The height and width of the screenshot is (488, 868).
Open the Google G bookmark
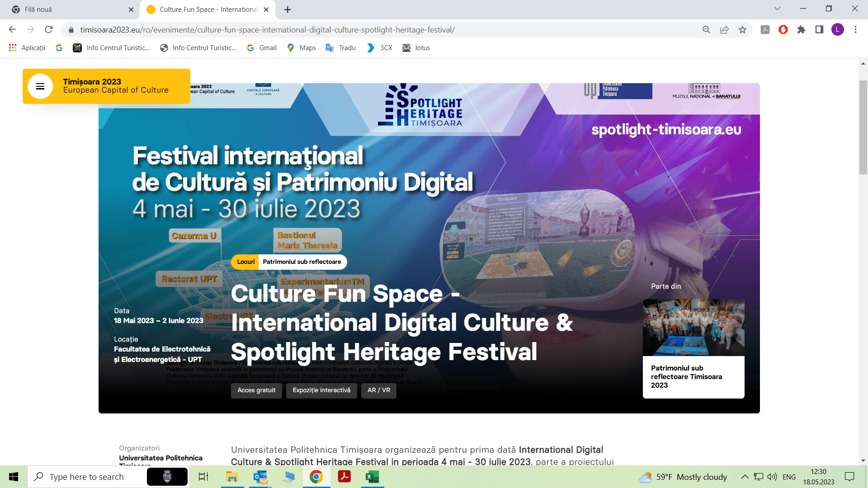pos(59,48)
